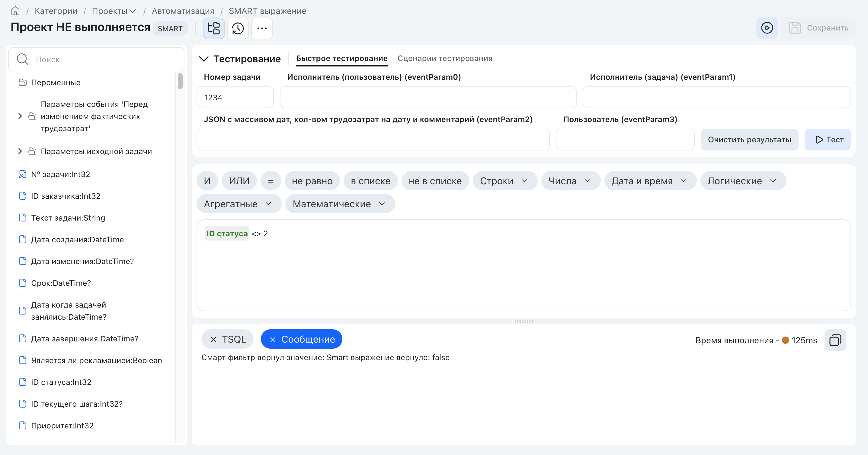Open the Агрегатные functions dropdown
Screen dimensions: 868x455
(239, 204)
